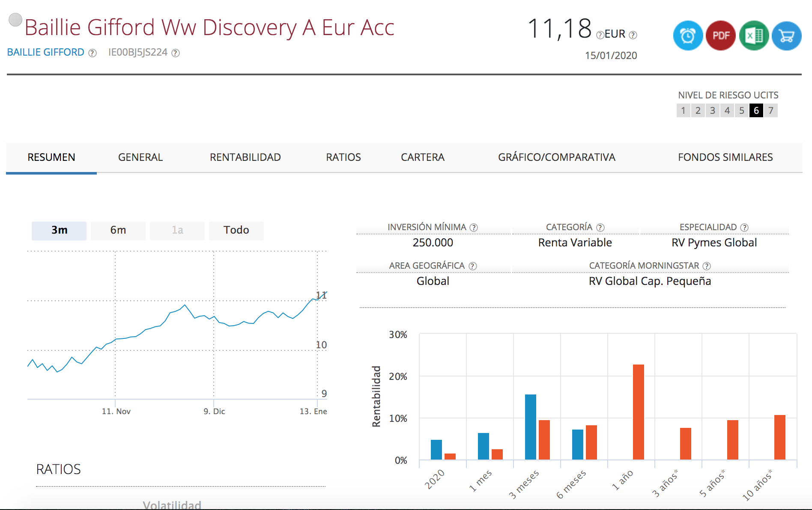Open help icon next to BAILLIE GIFFORD

coord(93,53)
